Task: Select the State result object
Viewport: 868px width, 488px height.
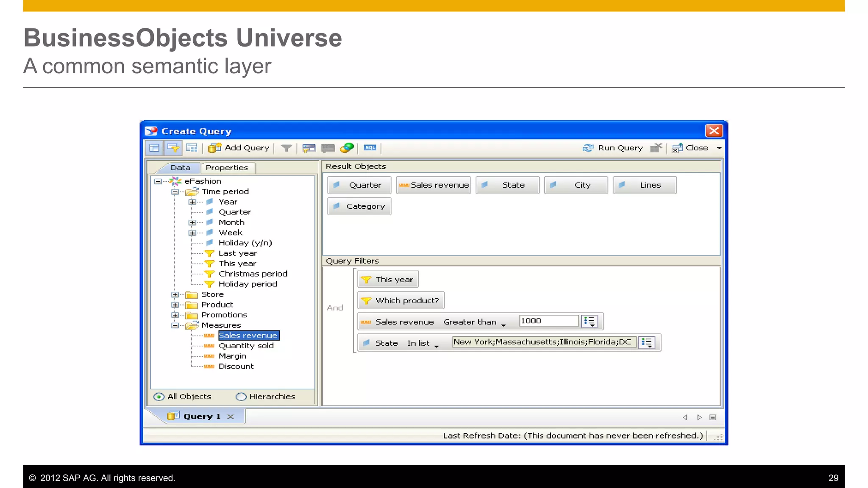Action: [507, 185]
